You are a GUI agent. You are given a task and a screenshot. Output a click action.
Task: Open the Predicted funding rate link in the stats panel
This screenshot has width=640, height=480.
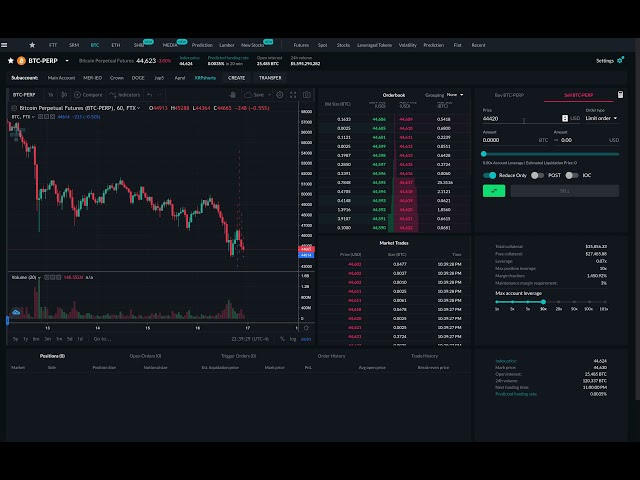point(516,394)
